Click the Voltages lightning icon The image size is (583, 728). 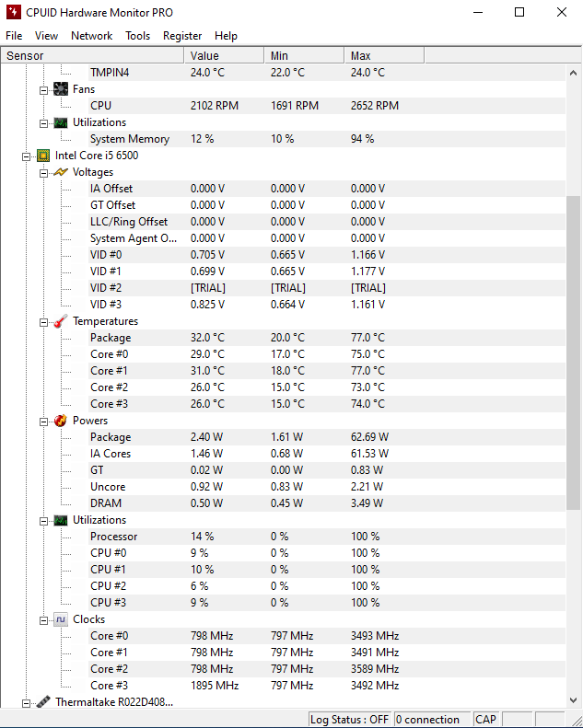click(61, 172)
